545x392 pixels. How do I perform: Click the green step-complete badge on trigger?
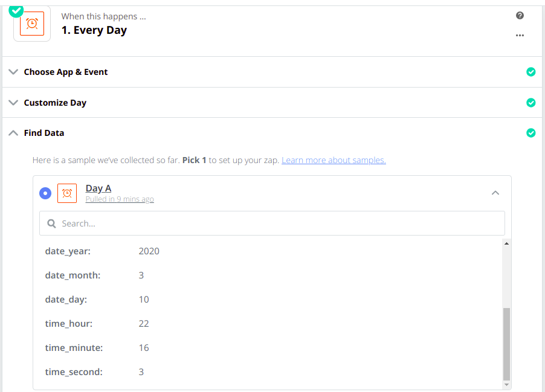click(x=16, y=11)
